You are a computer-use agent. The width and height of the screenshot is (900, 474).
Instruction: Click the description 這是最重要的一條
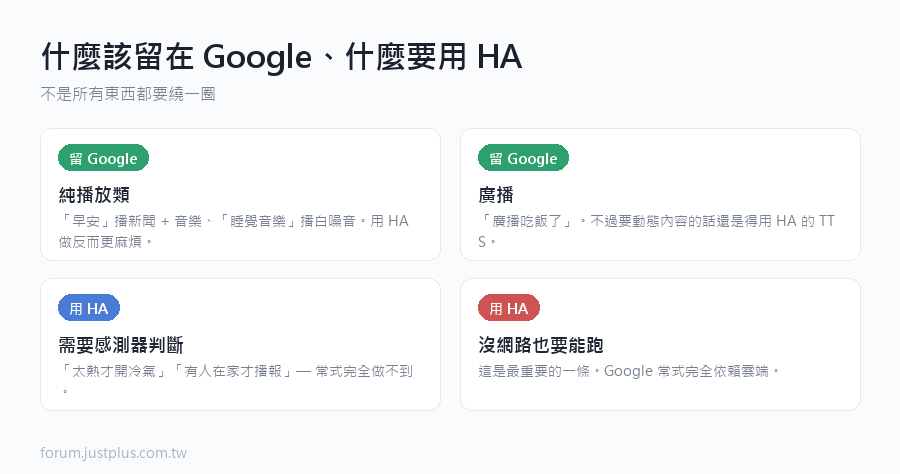629,371
